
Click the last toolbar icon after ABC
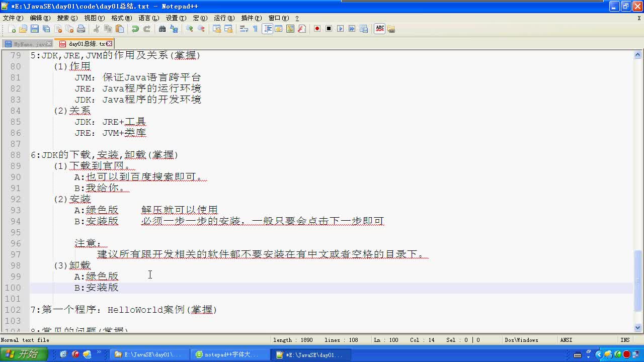click(x=391, y=29)
